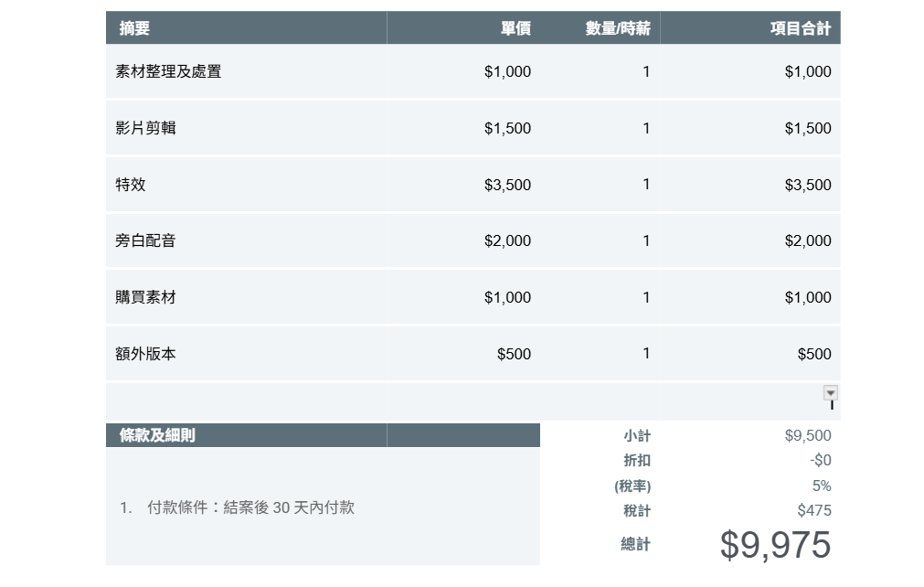The image size is (924, 587).
Task: Select the 特效 description cell
Action: (131, 185)
